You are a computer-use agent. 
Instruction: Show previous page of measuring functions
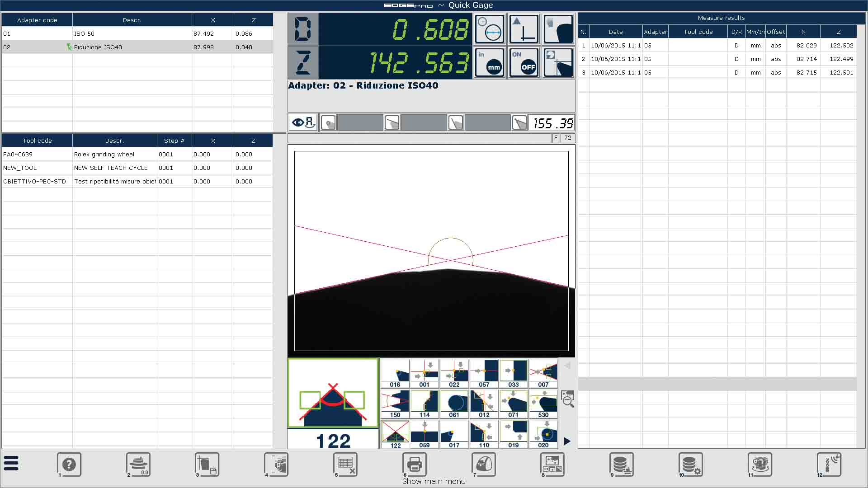point(567,365)
